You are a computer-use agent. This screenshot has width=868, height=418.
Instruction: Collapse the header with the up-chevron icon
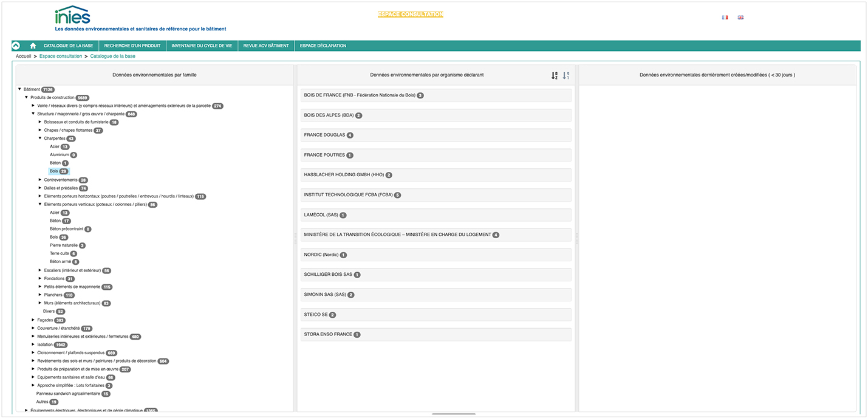(16, 46)
